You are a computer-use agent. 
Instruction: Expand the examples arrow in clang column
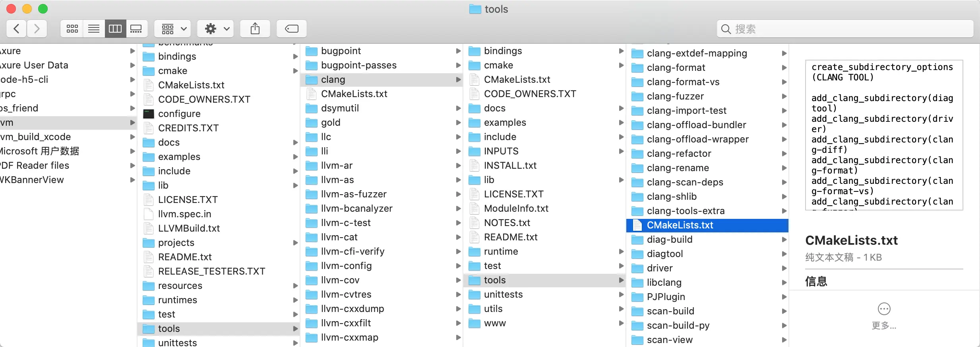[x=621, y=123]
